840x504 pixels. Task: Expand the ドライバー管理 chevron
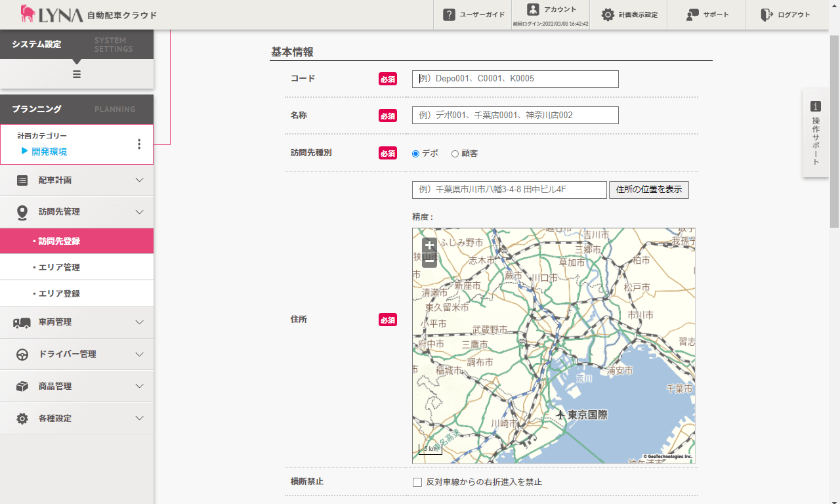[x=139, y=354]
